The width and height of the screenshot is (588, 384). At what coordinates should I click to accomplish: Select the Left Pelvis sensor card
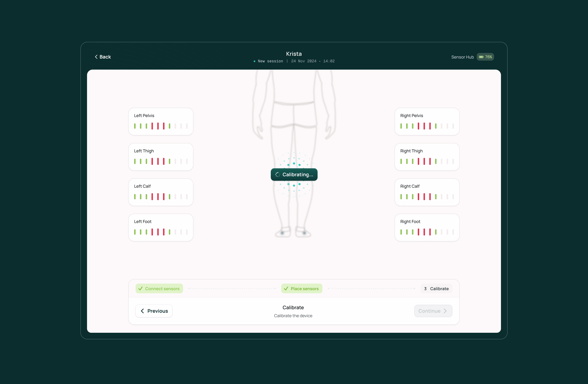pyautogui.click(x=161, y=121)
